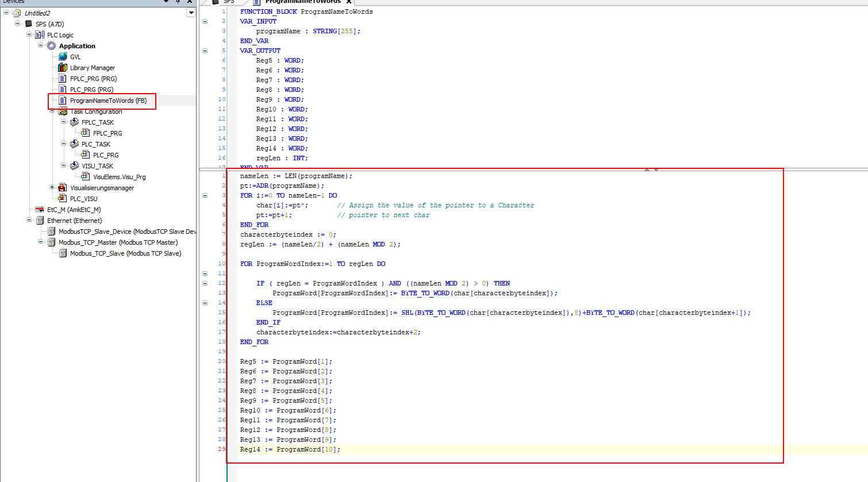Click the VISU_TASK task icon
The height and width of the screenshot is (482, 868).
pyautogui.click(x=74, y=166)
